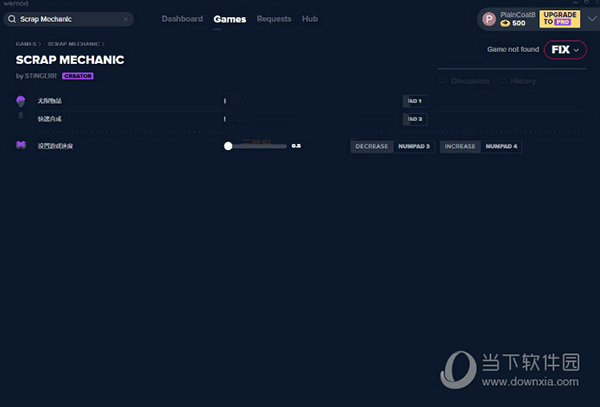Open the FIX dropdown
Image resolution: width=600 pixels, height=407 pixels.
coord(565,50)
